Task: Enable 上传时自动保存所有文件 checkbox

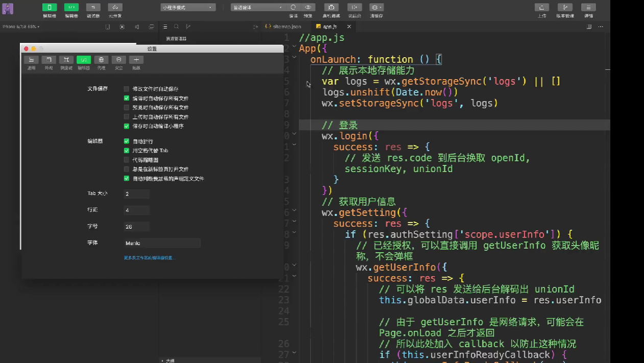Action: coord(127,117)
